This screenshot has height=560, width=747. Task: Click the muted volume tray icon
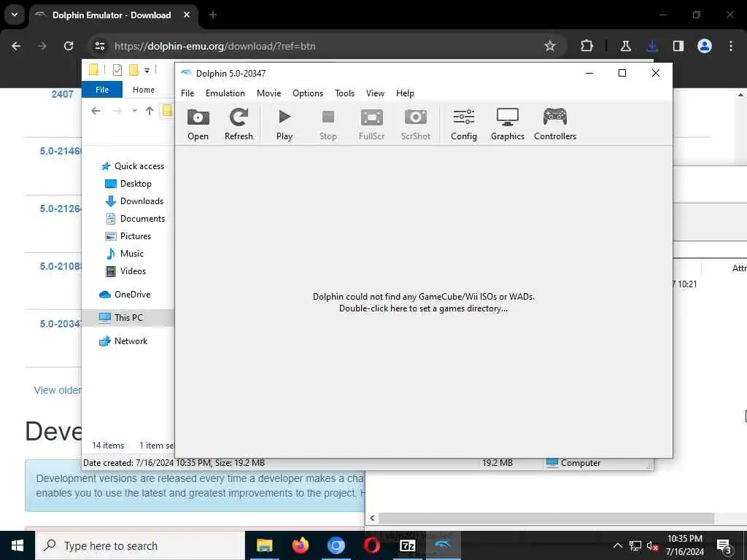[x=652, y=545]
